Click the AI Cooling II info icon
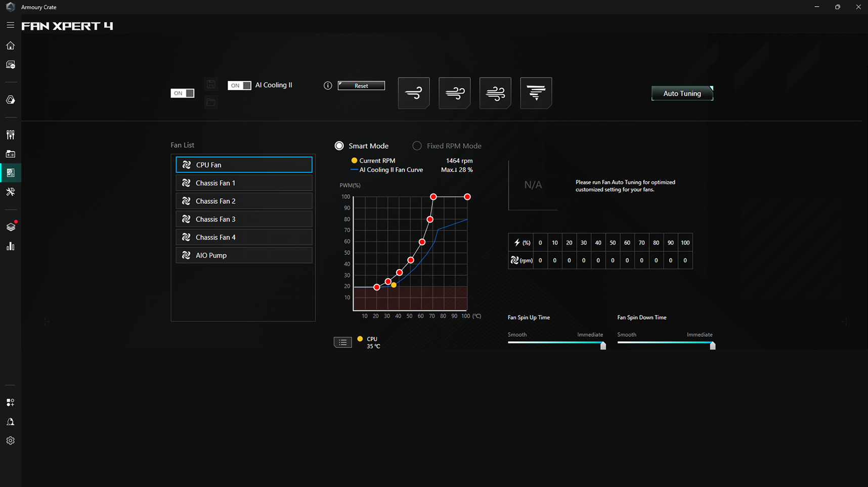This screenshot has width=868, height=487. tap(328, 85)
